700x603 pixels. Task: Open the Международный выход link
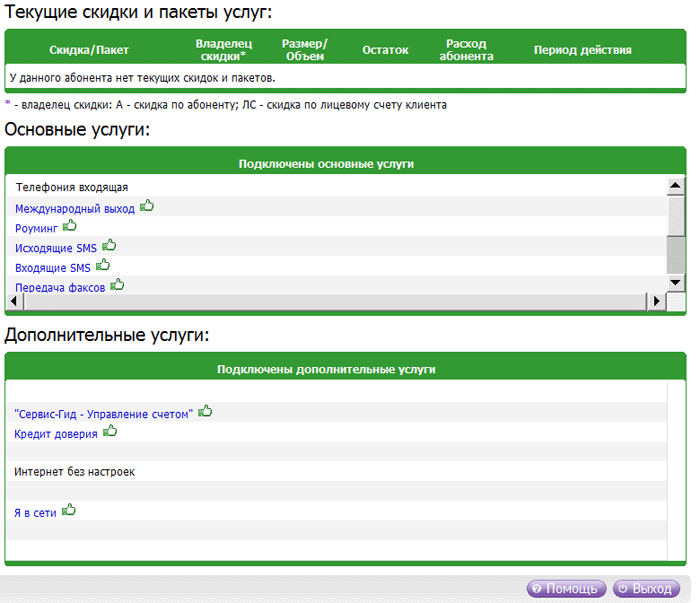click(75, 209)
